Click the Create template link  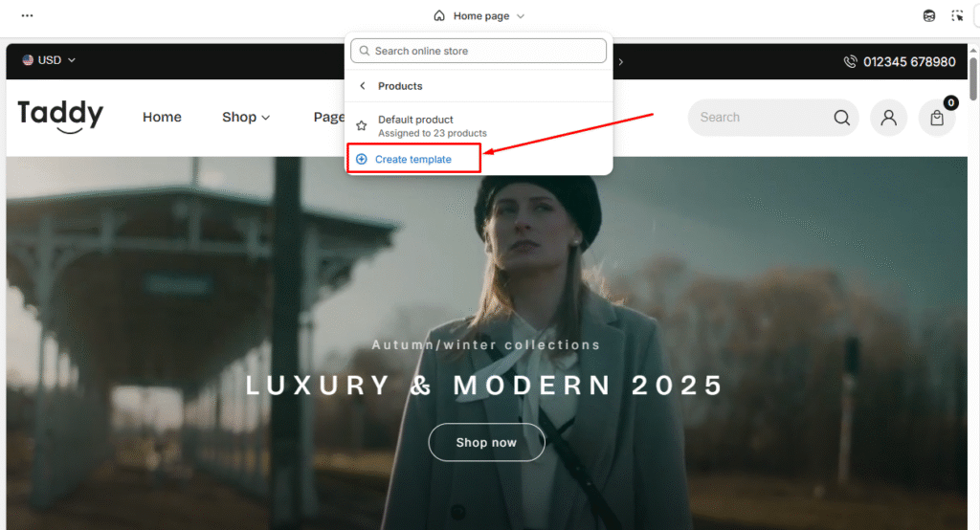click(x=412, y=159)
